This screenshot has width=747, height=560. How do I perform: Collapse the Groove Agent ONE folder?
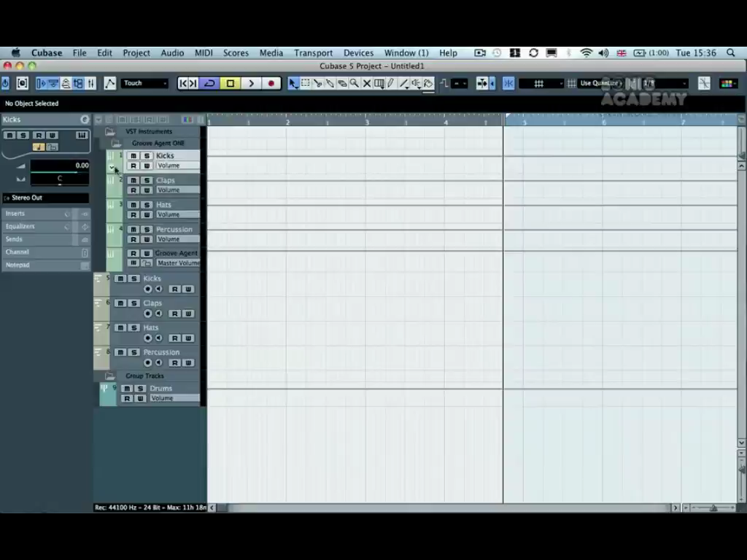pos(116,144)
